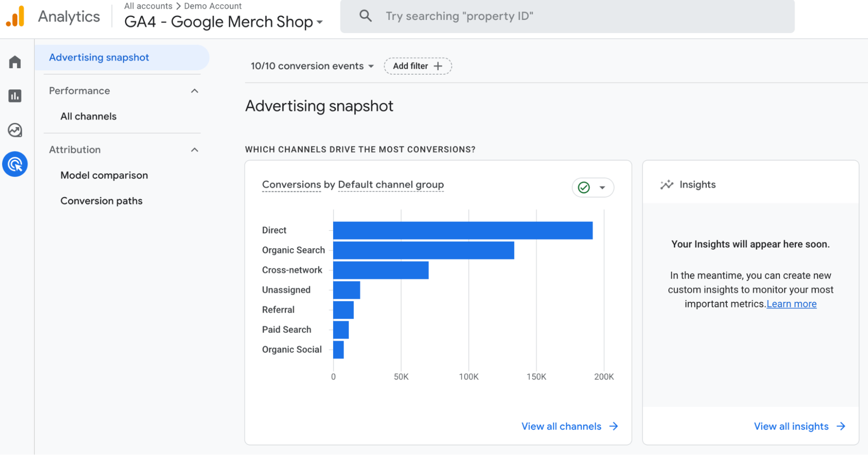Screen dimensions: 868x455
Task: Click the Organic Social channel label
Action: (x=292, y=349)
